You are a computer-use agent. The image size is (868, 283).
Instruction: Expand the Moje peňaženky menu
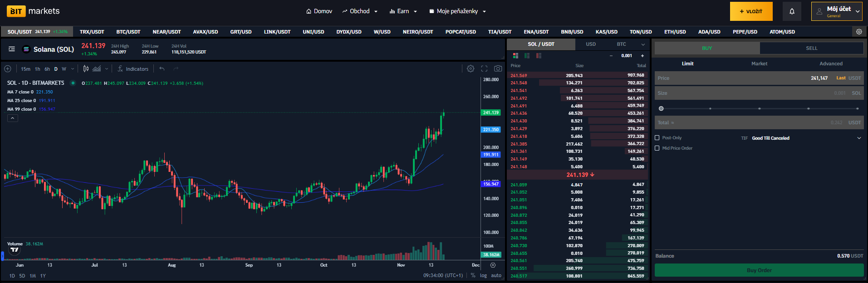point(457,11)
